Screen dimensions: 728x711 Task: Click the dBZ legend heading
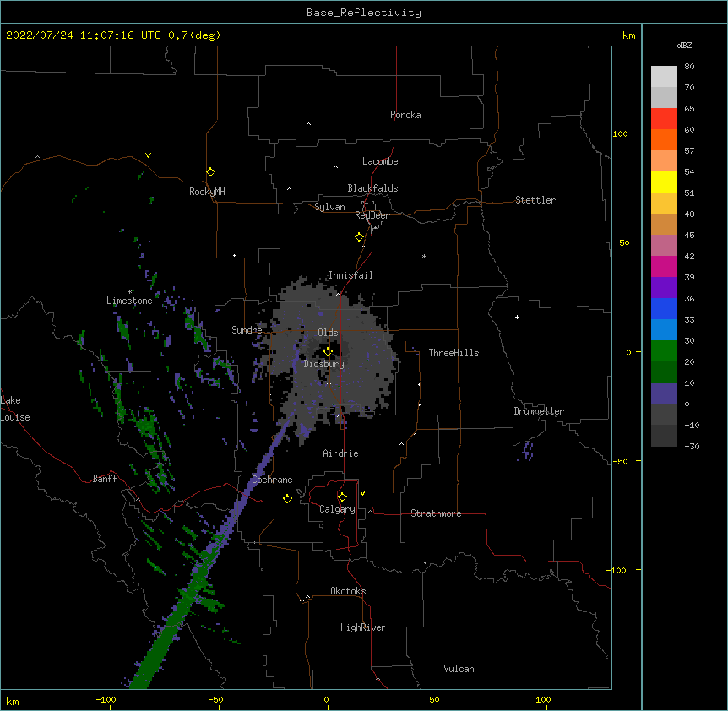[x=684, y=45]
